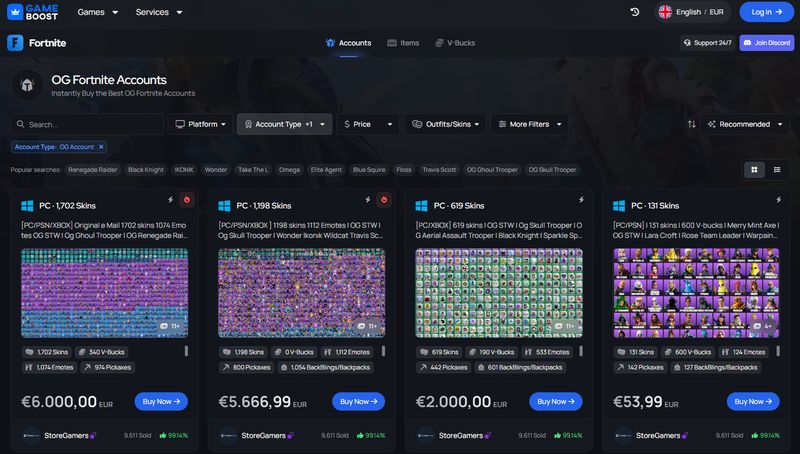The height and width of the screenshot is (454, 800).
Task: Open the Games dropdown menu
Action: coord(97,12)
